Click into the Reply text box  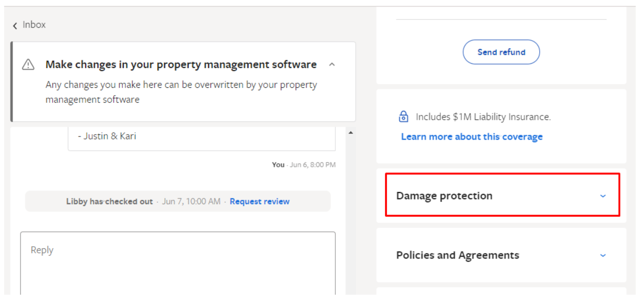click(178, 262)
